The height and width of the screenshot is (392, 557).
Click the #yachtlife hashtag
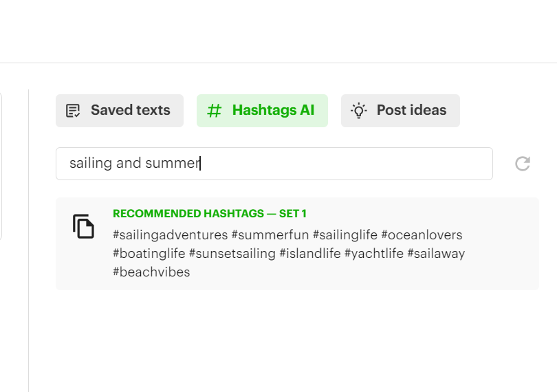[373, 254]
